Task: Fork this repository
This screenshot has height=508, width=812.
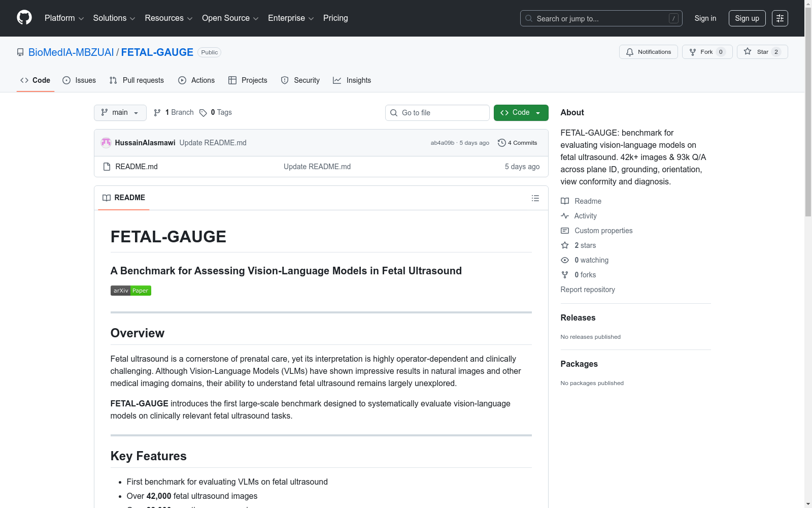Action: coord(707,52)
